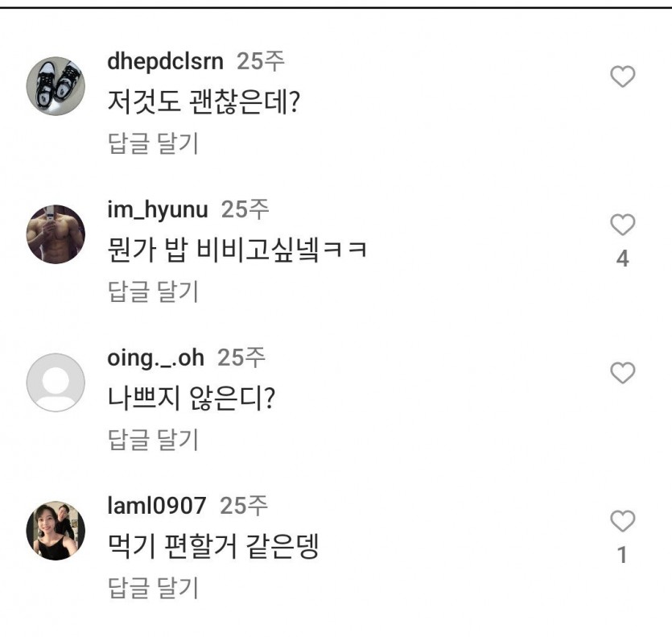Select the comment text 먹기 편할거 같은뎅
The width and height of the screenshot is (672, 637).
[213, 547]
